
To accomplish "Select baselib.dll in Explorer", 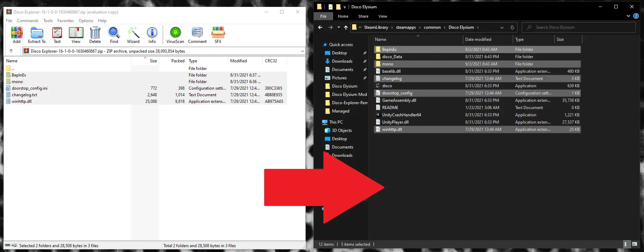I will click(477, 71).
